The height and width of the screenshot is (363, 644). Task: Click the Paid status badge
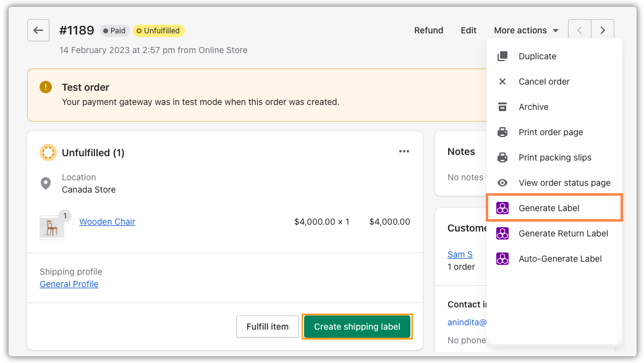(x=114, y=31)
